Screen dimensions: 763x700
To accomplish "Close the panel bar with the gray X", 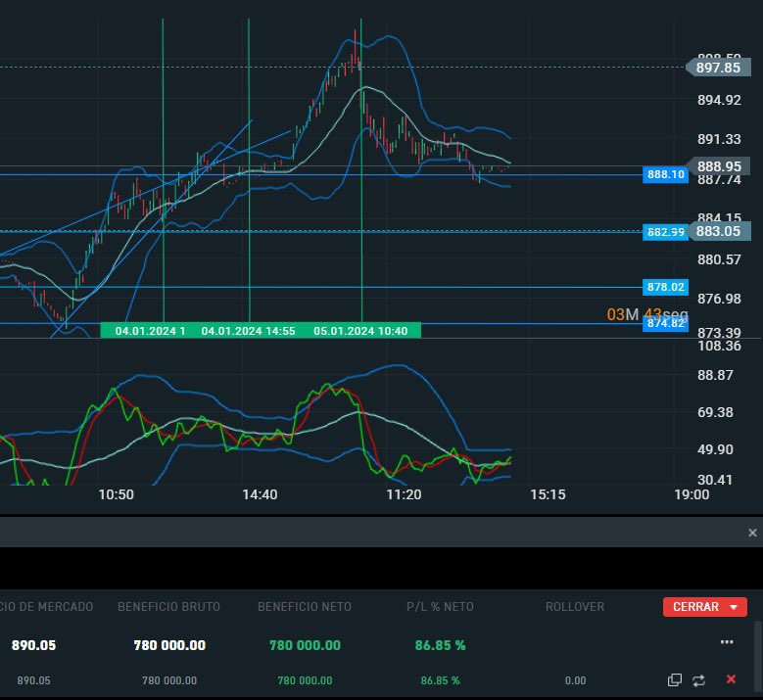I will pos(752,533).
